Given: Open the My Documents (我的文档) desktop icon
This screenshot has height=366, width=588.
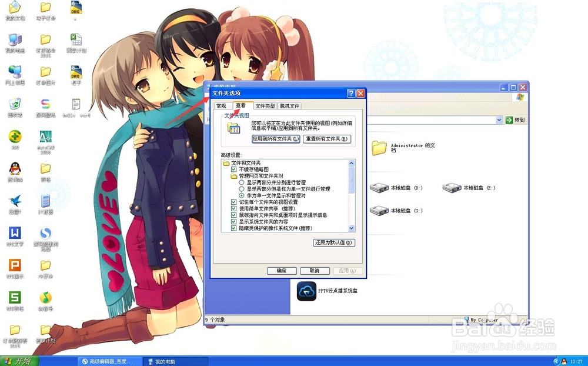Looking at the screenshot, I should 15,11.
